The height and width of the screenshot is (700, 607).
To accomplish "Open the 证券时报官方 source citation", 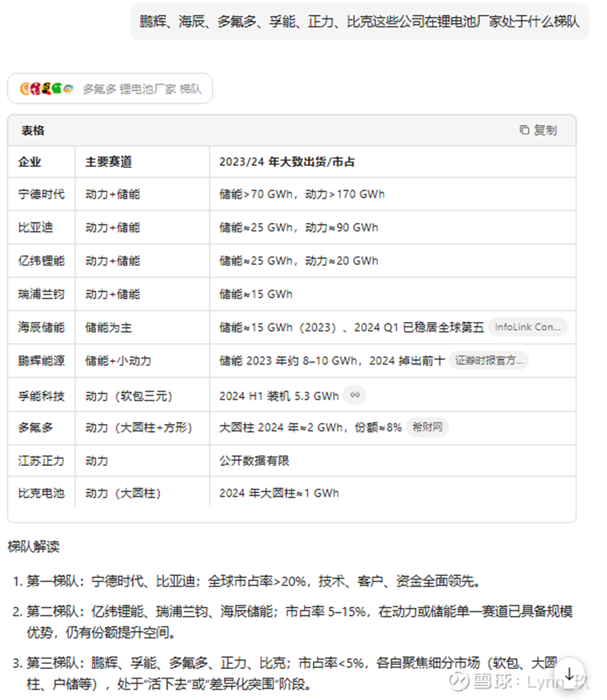I will coord(489,360).
